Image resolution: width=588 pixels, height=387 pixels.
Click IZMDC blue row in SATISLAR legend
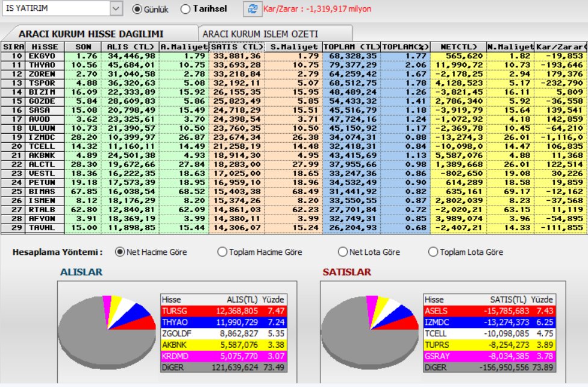coord(489,322)
